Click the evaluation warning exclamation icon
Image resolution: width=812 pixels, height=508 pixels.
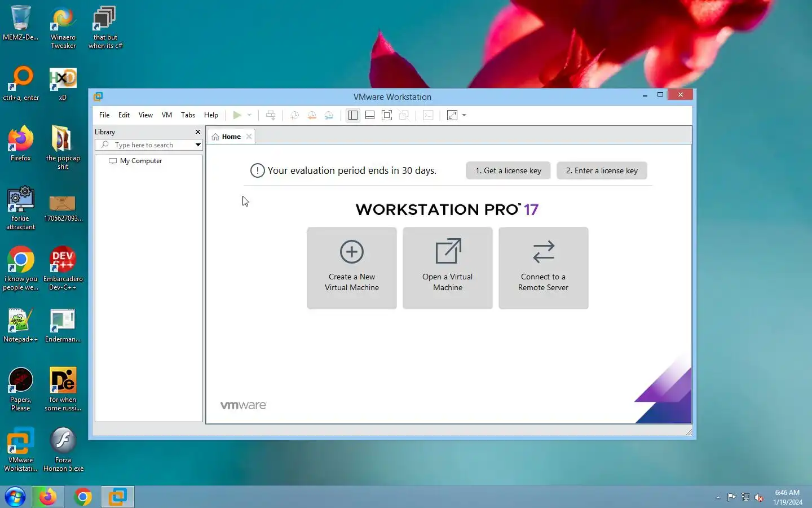(x=257, y=170)
